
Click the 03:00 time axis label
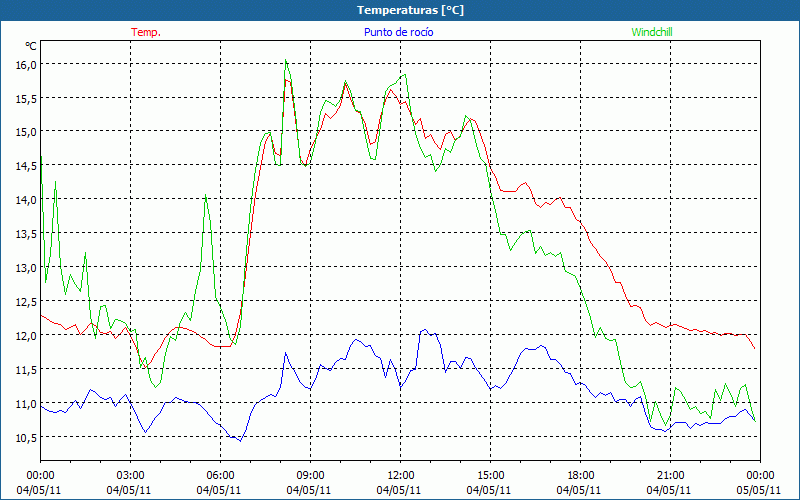(x=130, y=475)
